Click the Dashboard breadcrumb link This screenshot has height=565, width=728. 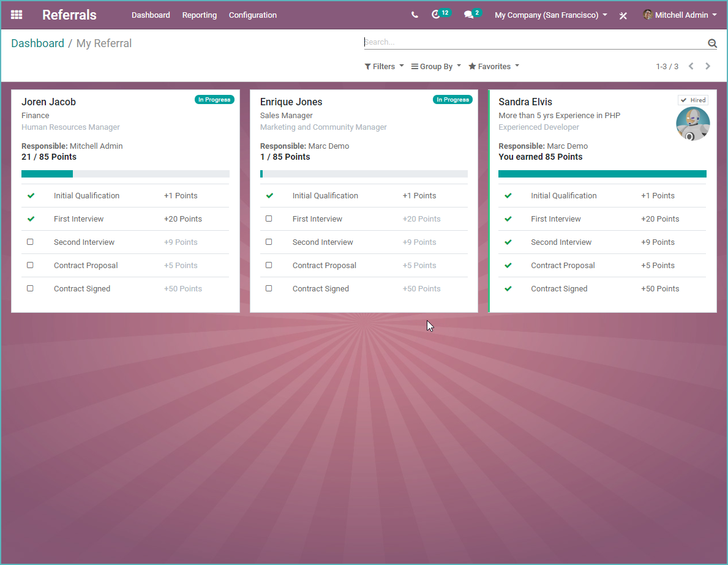(x=37, y=43)
